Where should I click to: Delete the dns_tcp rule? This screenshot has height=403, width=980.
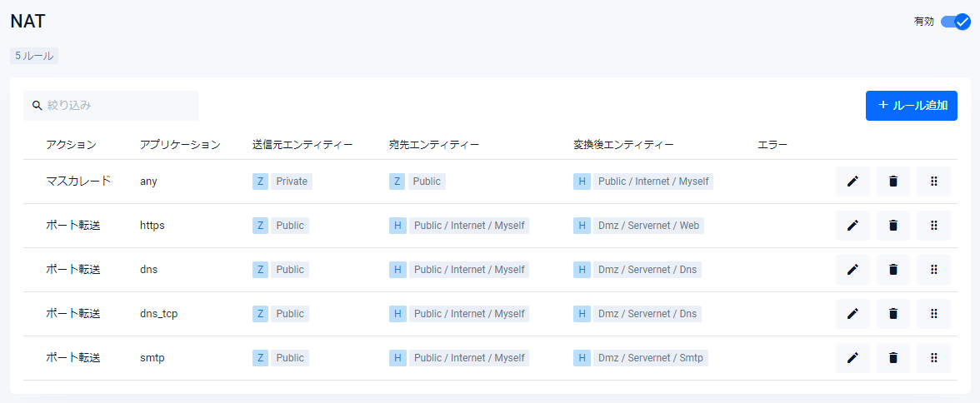[893, 314]
